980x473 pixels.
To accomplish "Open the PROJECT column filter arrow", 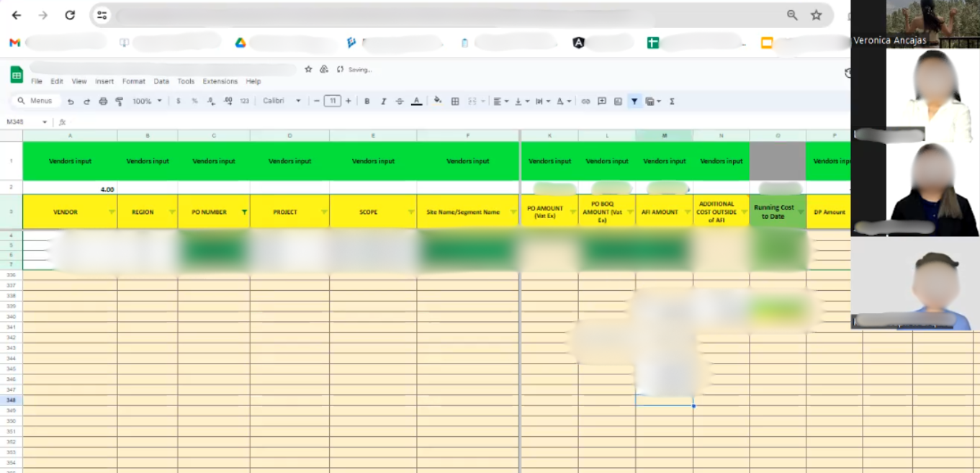I will tap(324, 212).
